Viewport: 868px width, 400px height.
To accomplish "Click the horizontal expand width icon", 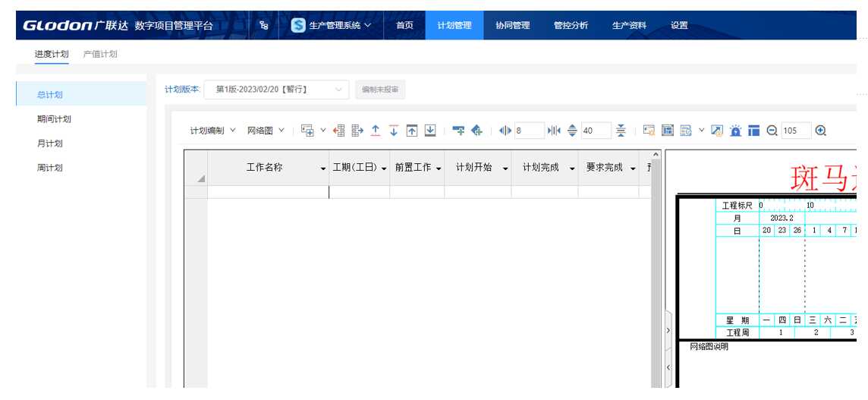I will point(505,131).
